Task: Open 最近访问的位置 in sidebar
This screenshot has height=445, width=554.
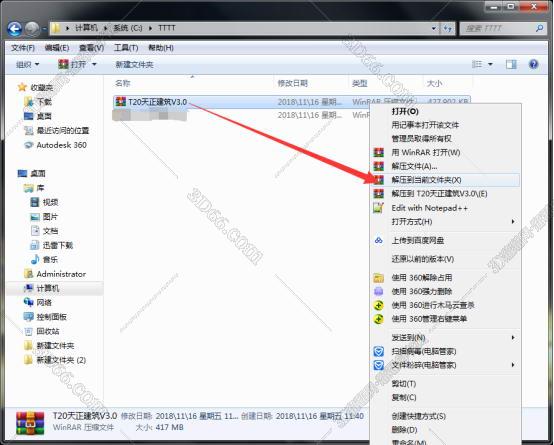Action: tap(63, 130)
